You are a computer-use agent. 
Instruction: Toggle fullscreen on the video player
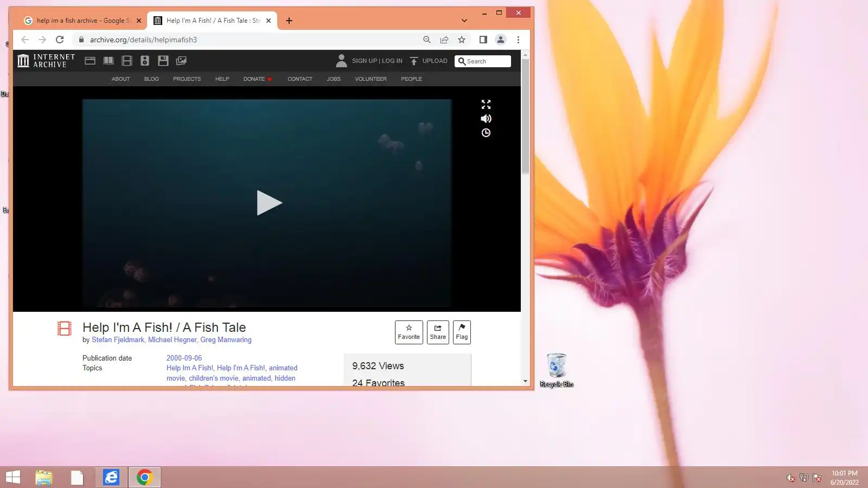point(486,104)
